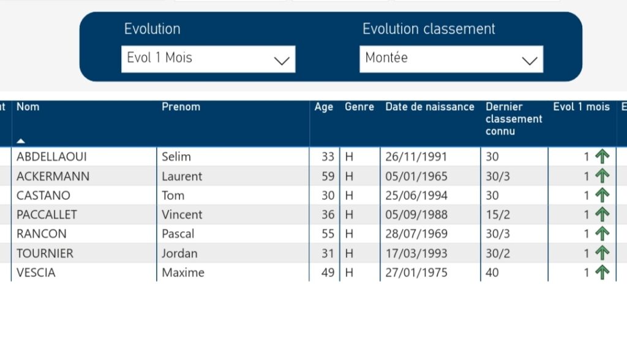This screenshot has width=627, height=364.
Task: Click the 30/2 classement cell for TOURNIER
Action: 496,253
